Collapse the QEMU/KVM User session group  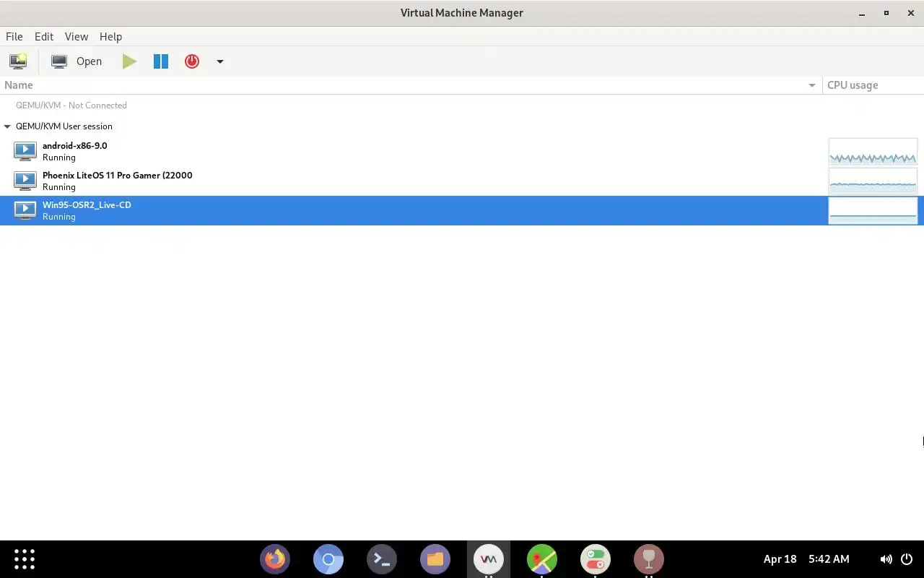pyautogui.click(x=7, y=126)
